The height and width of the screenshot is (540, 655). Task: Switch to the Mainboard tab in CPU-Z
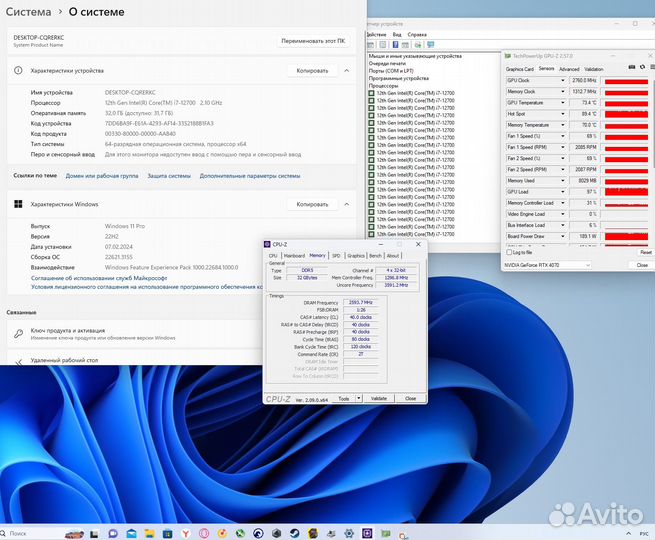[294, 256]
